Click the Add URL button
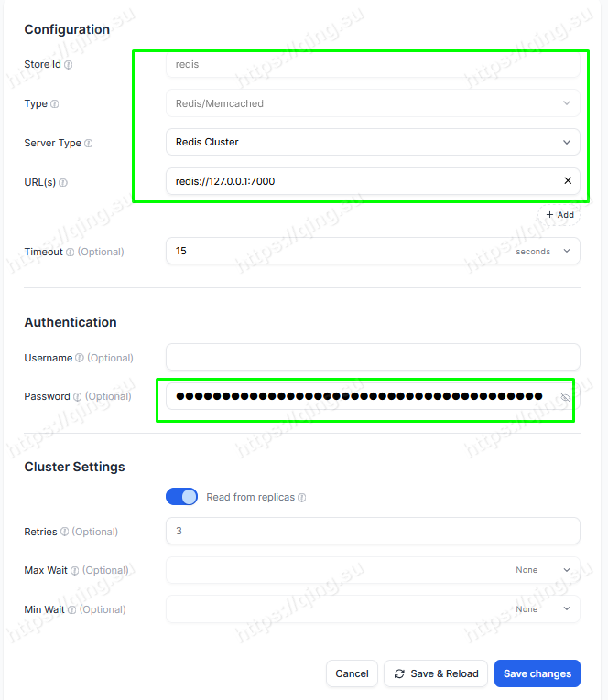 click(x=559, y=215)
